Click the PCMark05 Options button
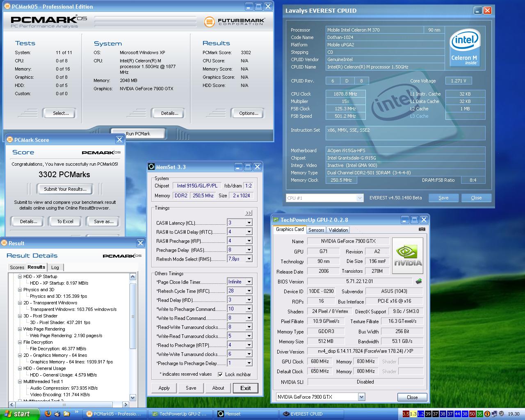This screenshot has height=420, width=525. click(249, 113)
